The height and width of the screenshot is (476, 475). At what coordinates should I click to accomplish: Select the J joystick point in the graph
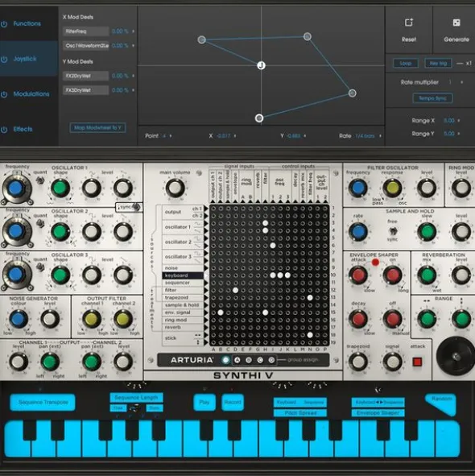coord(261,65)
